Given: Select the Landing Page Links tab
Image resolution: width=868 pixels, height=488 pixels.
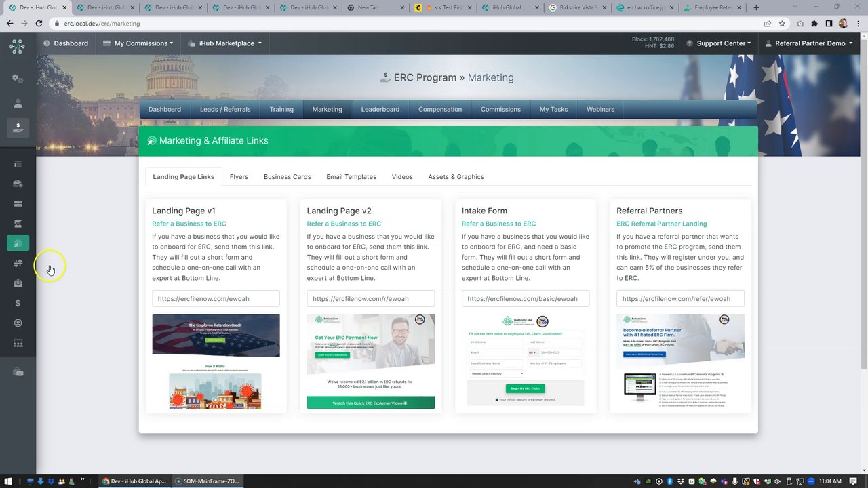Looking at the screenshot, I should 183,176.
